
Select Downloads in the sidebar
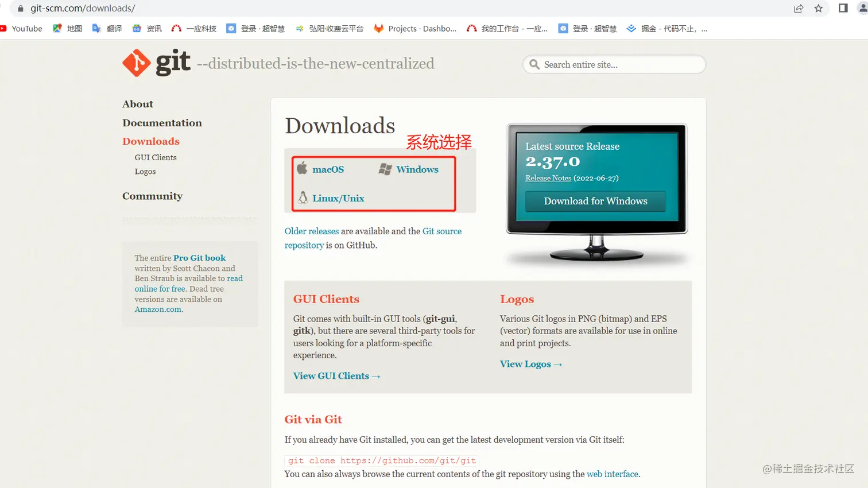[151, 141]
